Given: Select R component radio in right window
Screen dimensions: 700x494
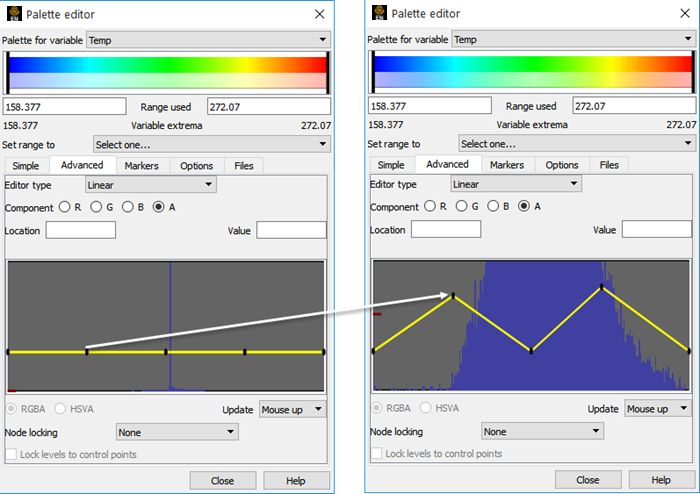Looking at the screenshot, I should pos(430,206).
